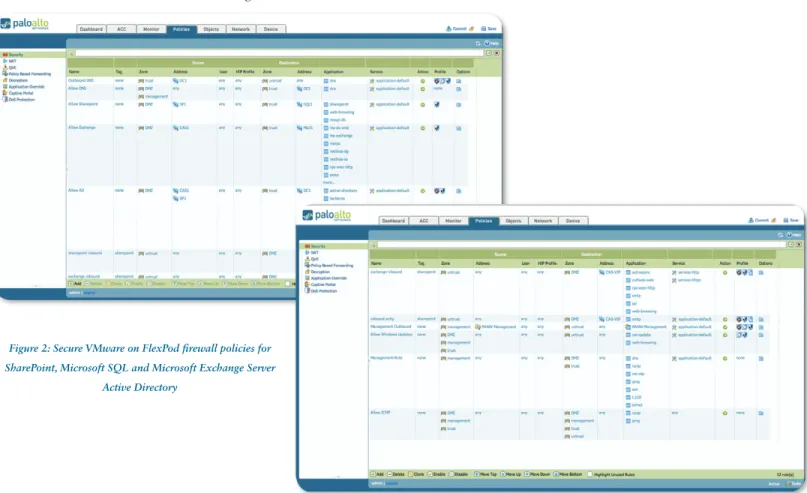Open options icon for Allow Windows Updates

tap(761, 335)
